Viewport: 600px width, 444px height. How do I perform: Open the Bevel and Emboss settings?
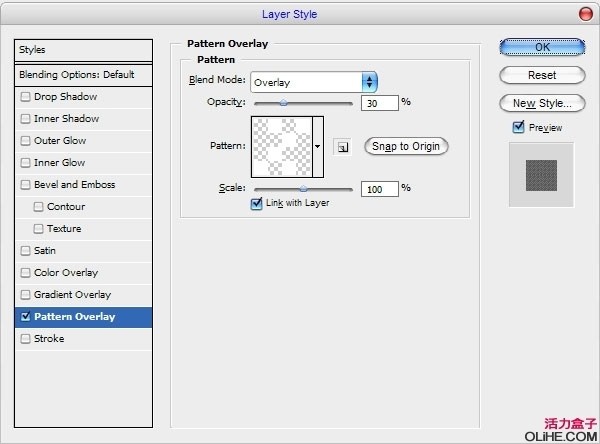[74, 185]
